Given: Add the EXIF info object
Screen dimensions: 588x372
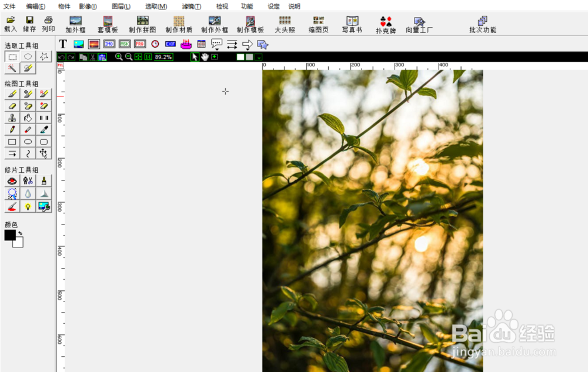Looking at the screenshot, I should pyautogui.click(x=171, y=44).
